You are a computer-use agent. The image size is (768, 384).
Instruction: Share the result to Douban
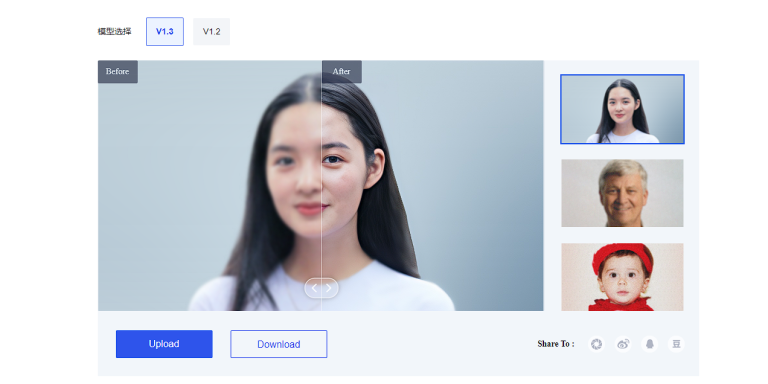(x=676, y=344)
